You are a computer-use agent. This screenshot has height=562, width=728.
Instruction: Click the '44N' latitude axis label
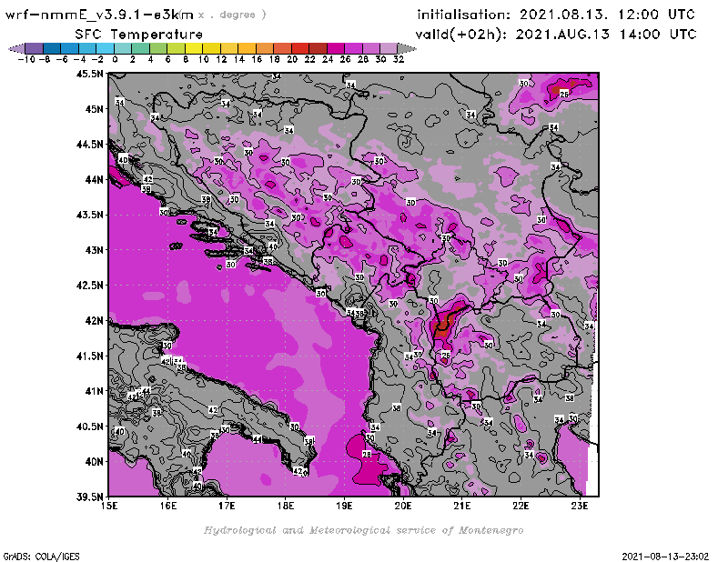pos(94,179)
